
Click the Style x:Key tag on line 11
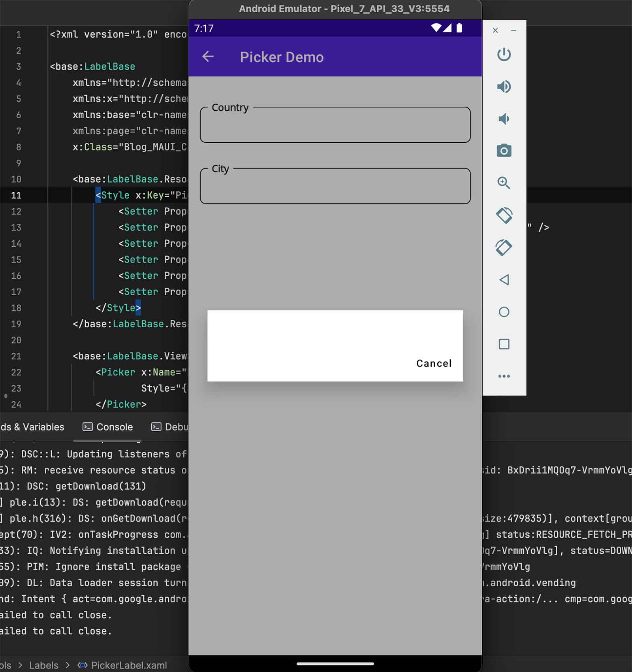coord(141,195)
